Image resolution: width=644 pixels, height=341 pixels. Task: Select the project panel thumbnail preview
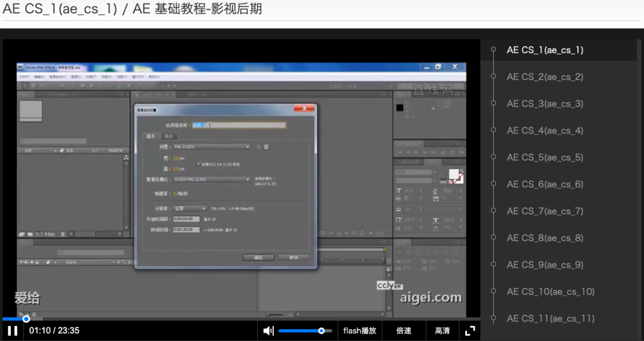pos(31,110)
